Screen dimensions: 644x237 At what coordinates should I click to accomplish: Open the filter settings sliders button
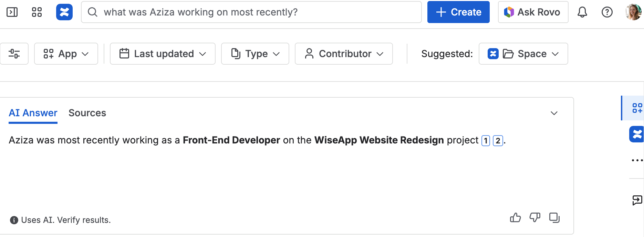[x=14, y=54]
